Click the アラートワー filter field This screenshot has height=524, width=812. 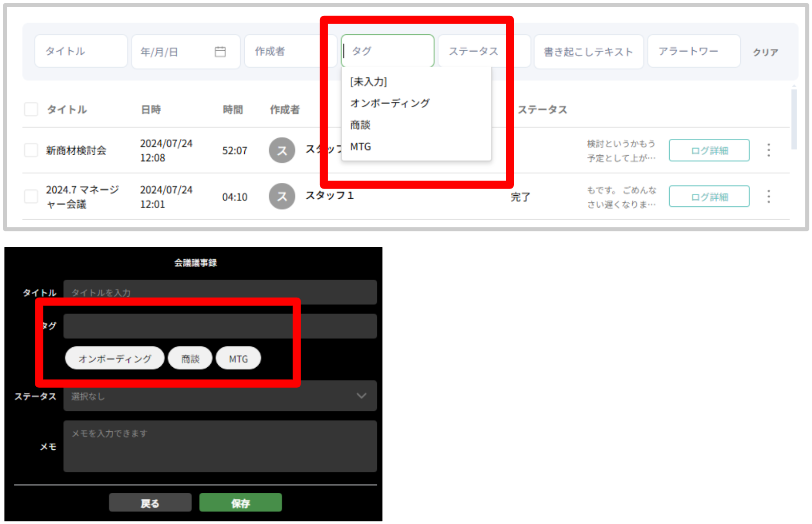pos(694,51)
